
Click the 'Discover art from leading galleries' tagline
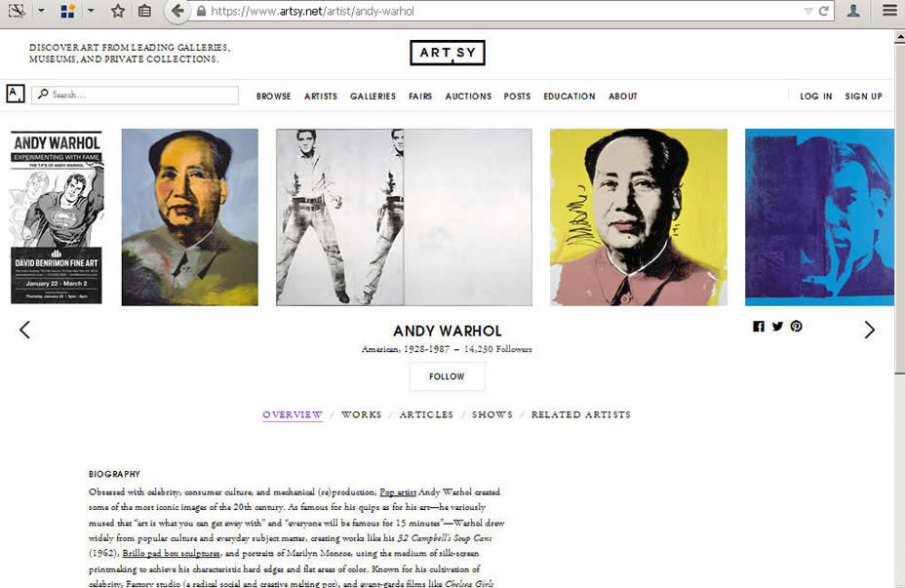pyautogui.click(x=130, y=53)
